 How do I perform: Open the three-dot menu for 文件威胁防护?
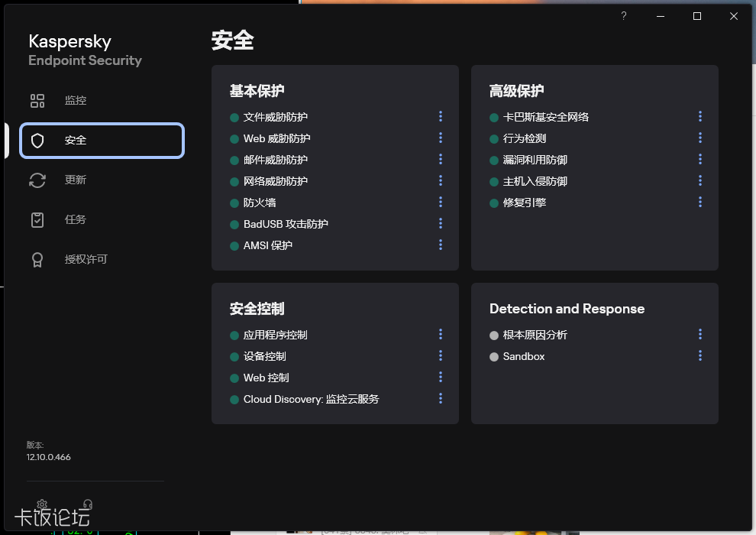[x=440, y=116]
